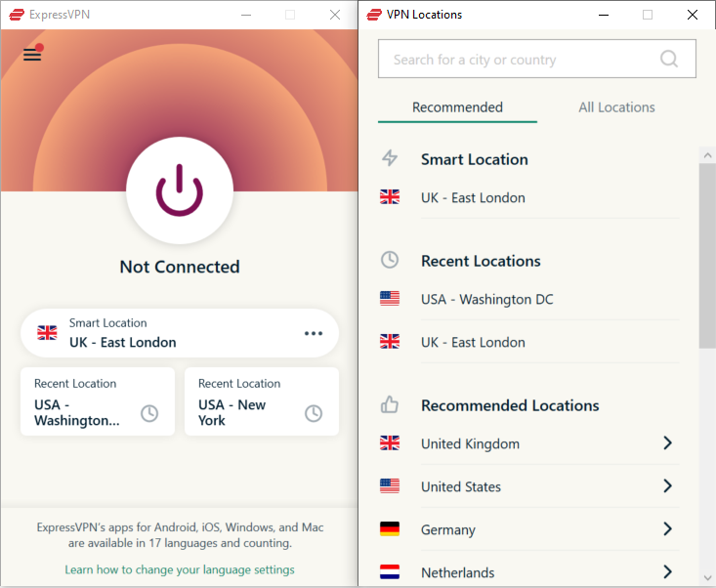This screenshot has height=588, width=716.
Task: Click clock icon on USA - Washington card
Action: tap(149, 413)
